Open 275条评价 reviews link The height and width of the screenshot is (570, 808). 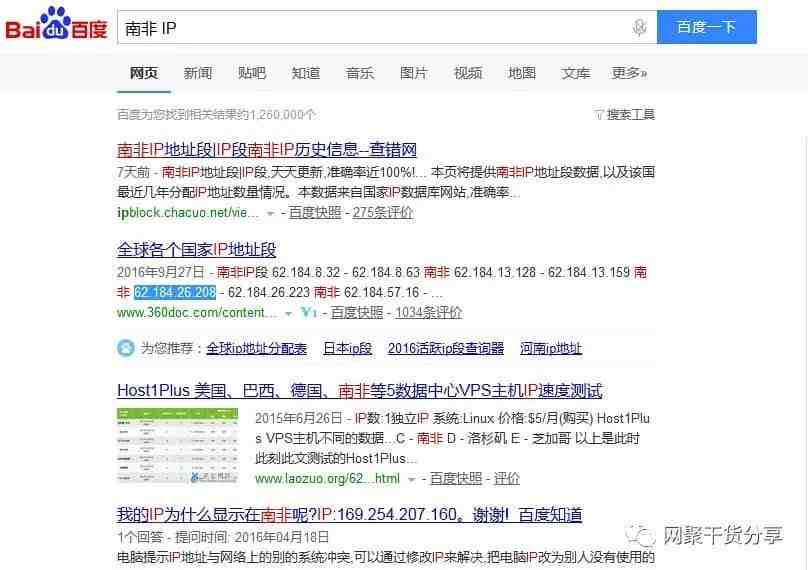click(383, 212)
